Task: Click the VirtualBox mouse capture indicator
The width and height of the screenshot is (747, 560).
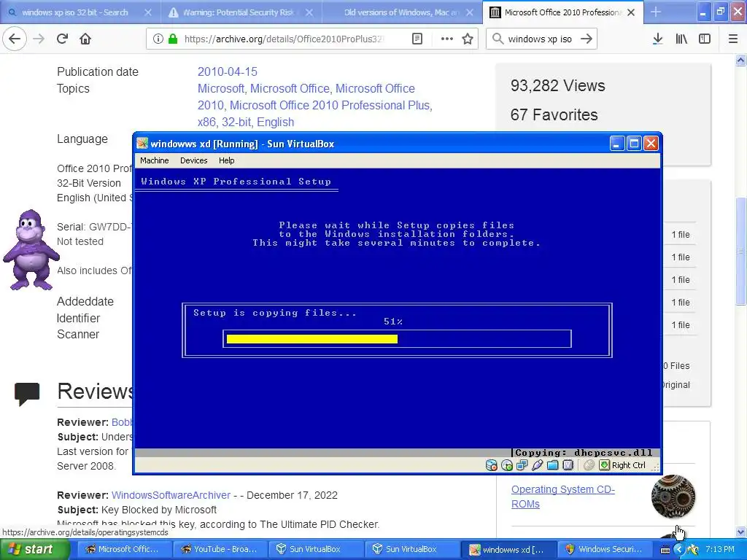Action: (x=589, y=465)
